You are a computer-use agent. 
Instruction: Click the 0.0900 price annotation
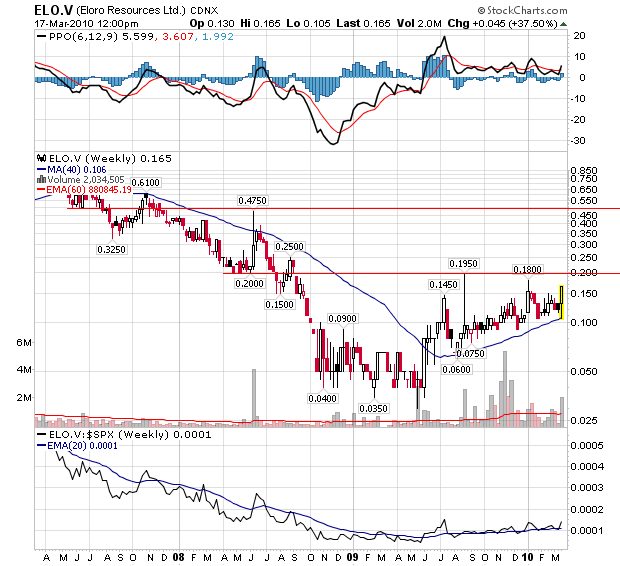tap(342, 318)
